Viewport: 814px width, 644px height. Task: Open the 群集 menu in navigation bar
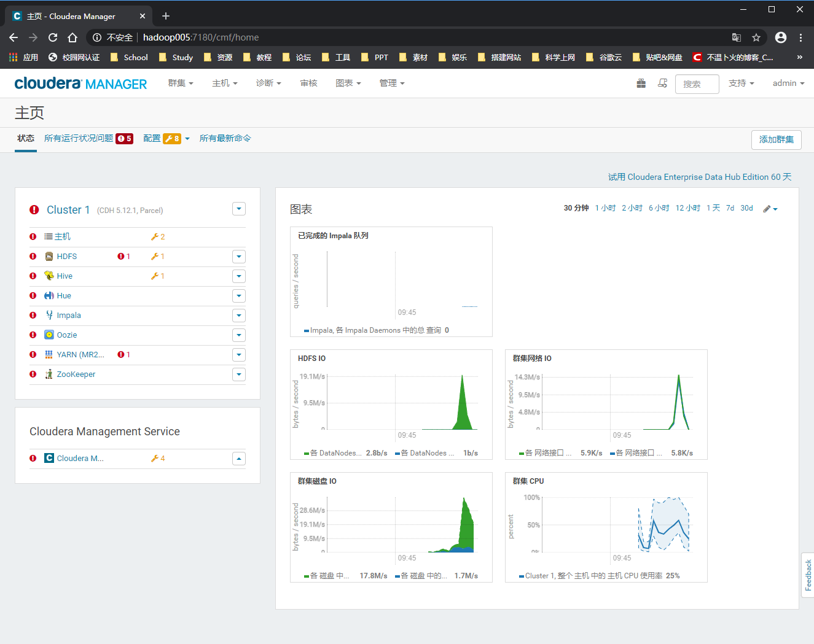coord(181,83)
